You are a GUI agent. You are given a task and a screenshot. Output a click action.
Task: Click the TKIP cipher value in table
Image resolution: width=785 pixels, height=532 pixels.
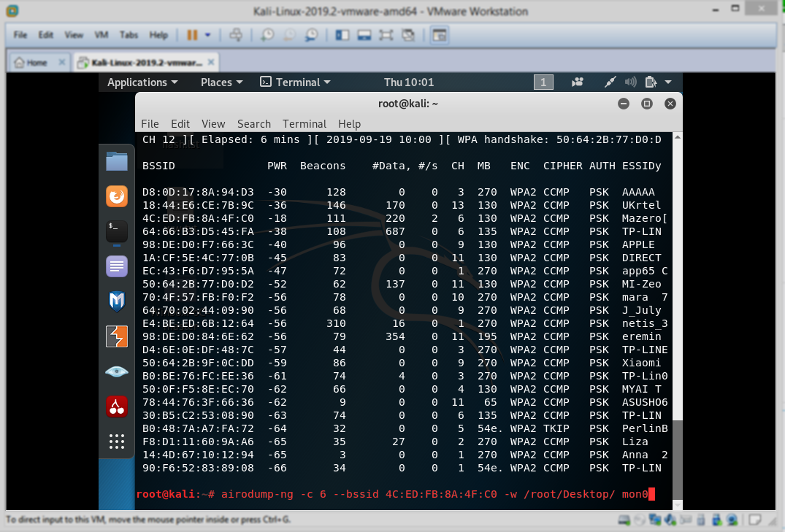(556, 428)
